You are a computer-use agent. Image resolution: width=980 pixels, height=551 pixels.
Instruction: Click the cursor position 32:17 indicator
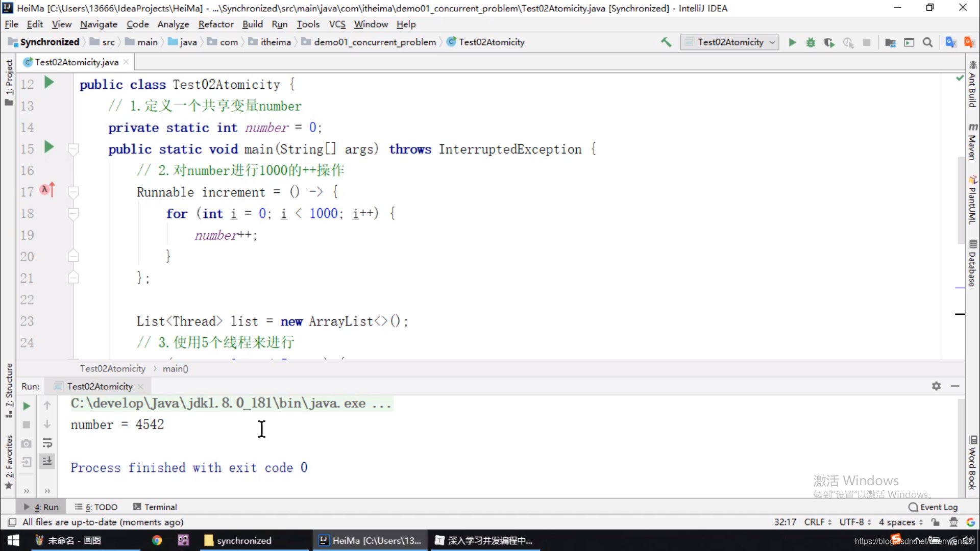click(x=785, y=522)
